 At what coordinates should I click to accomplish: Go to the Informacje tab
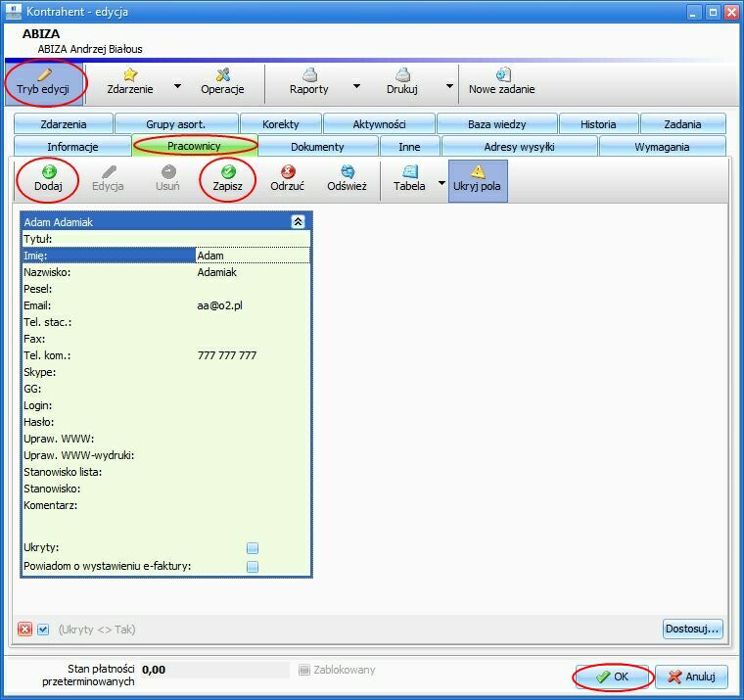click(x=72, y=147)
